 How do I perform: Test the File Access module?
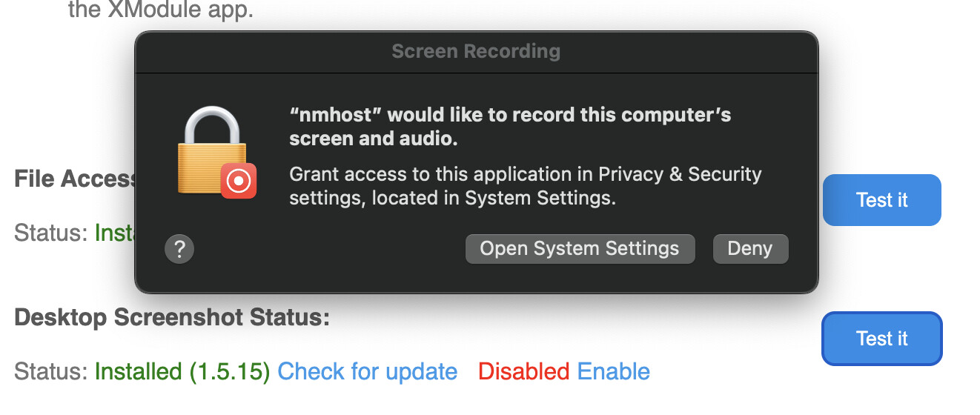tap(881, 200)
